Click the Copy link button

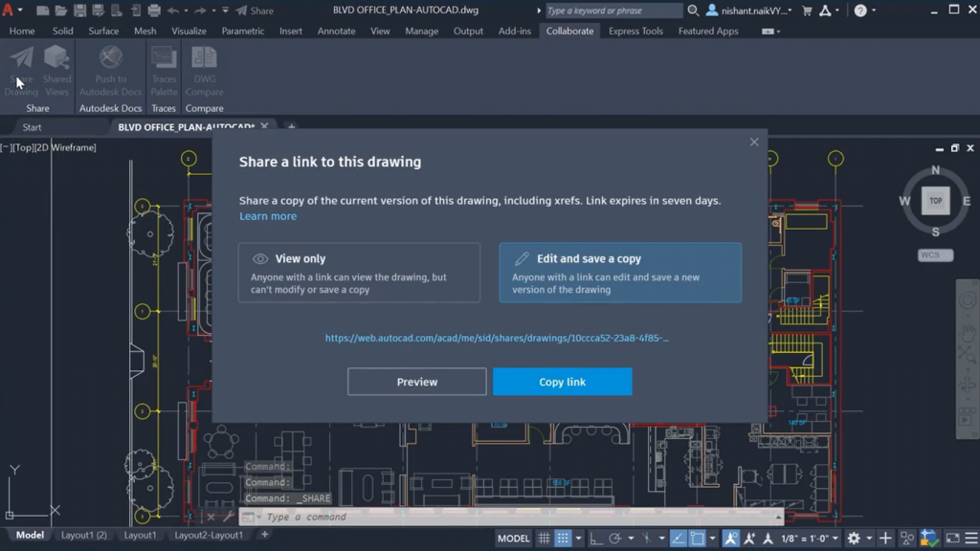click(x=563, y=382)
